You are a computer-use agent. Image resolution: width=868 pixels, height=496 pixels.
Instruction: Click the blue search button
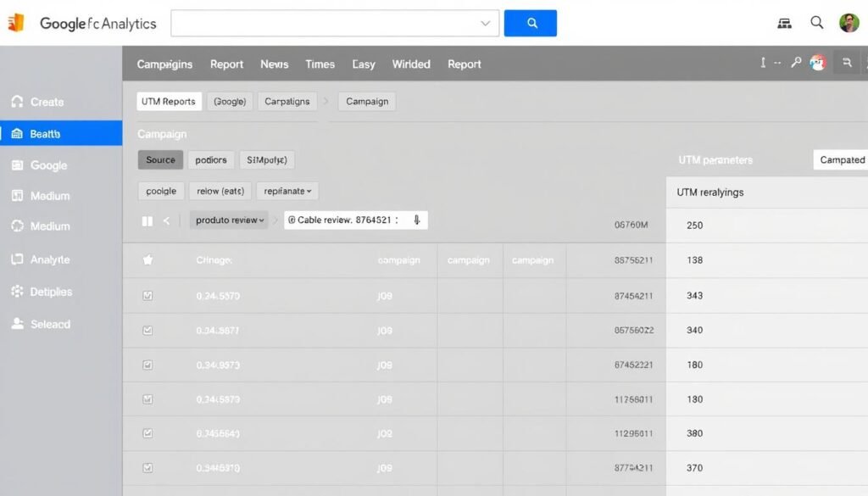(x=530, y=23)
